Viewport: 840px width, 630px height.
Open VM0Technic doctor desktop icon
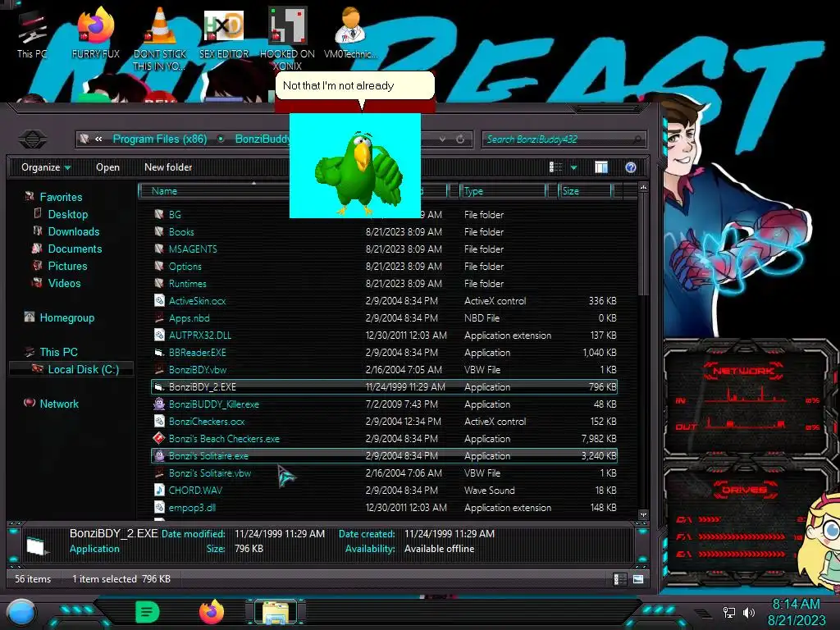pyautogui.click(x=350, y=34)
